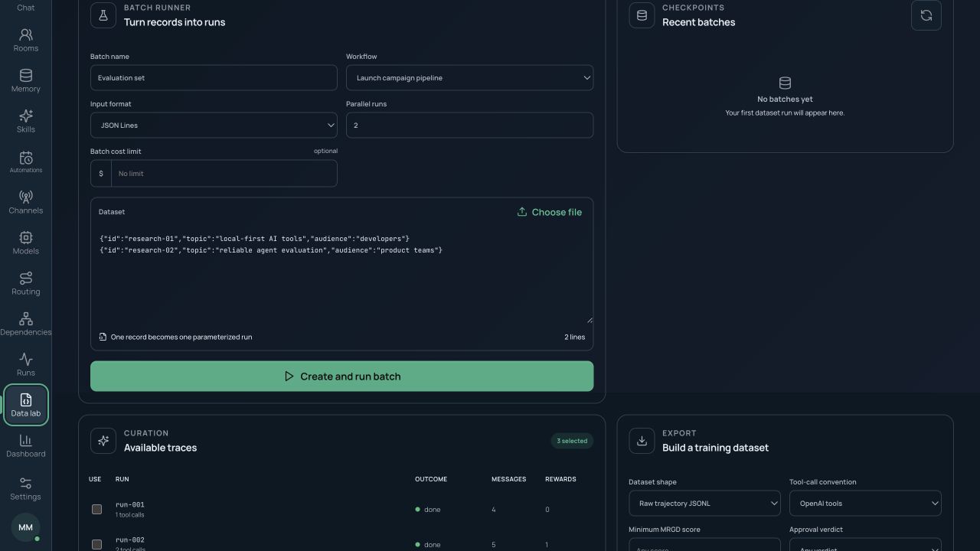Click the research-01 dataset line

254,239
